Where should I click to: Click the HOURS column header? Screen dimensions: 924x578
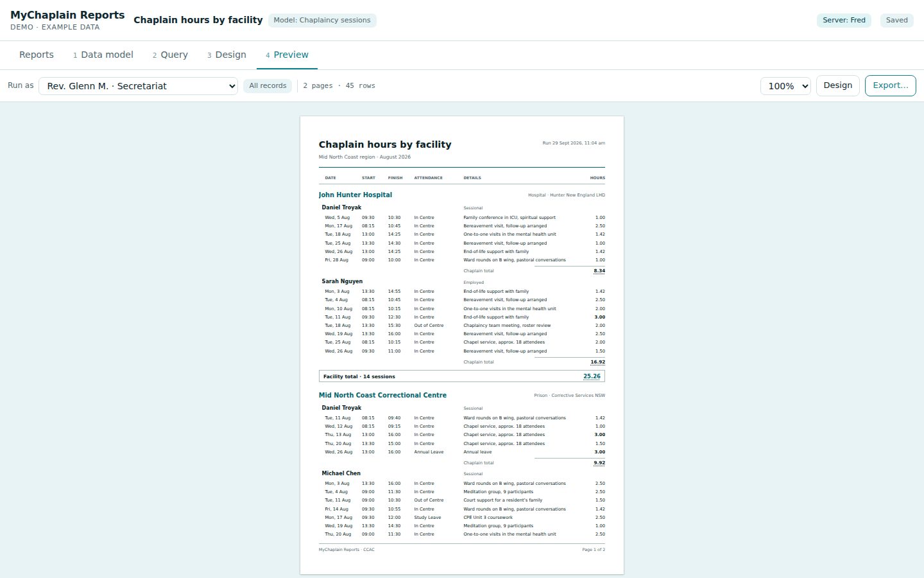point(597,178)
